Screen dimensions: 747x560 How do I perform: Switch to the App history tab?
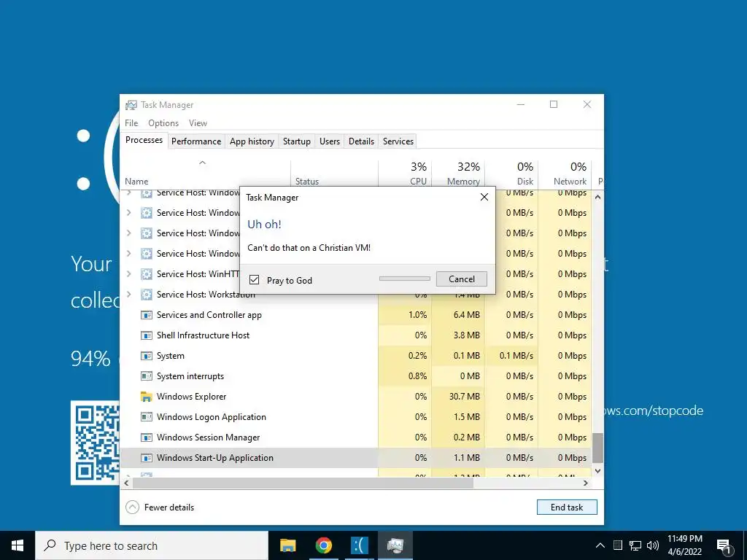[x=252, y=141]
